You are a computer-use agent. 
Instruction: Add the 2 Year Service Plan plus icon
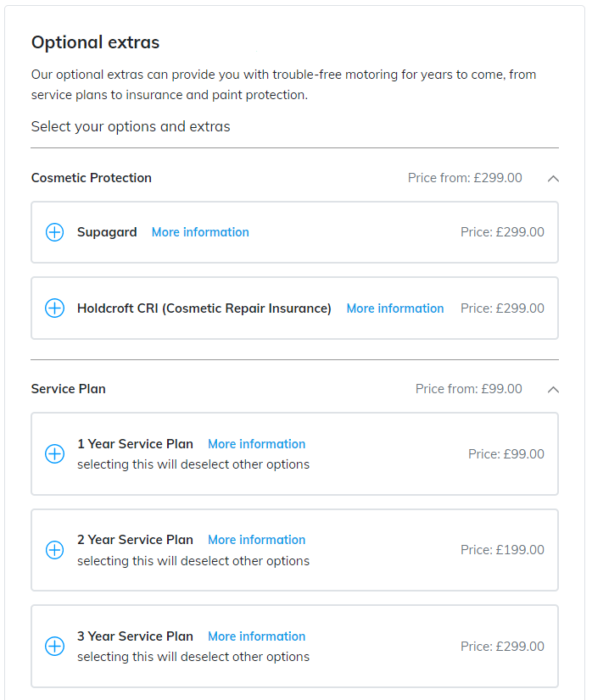pos(54,549)
